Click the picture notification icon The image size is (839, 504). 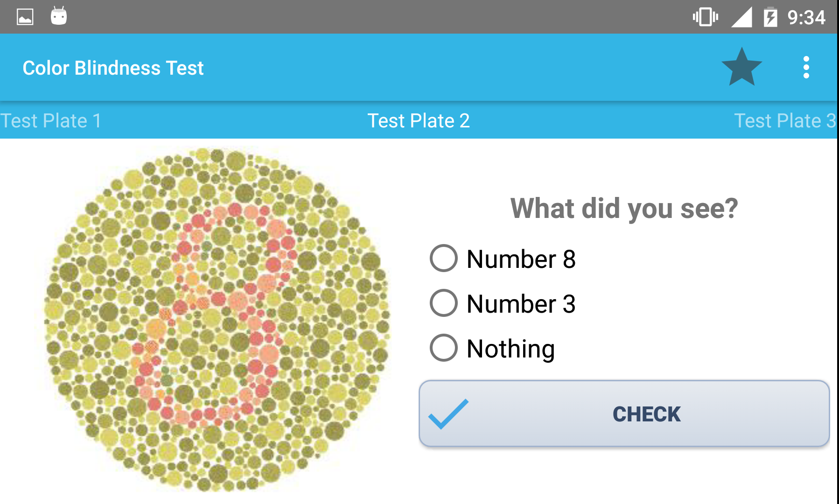coord(25,17)
